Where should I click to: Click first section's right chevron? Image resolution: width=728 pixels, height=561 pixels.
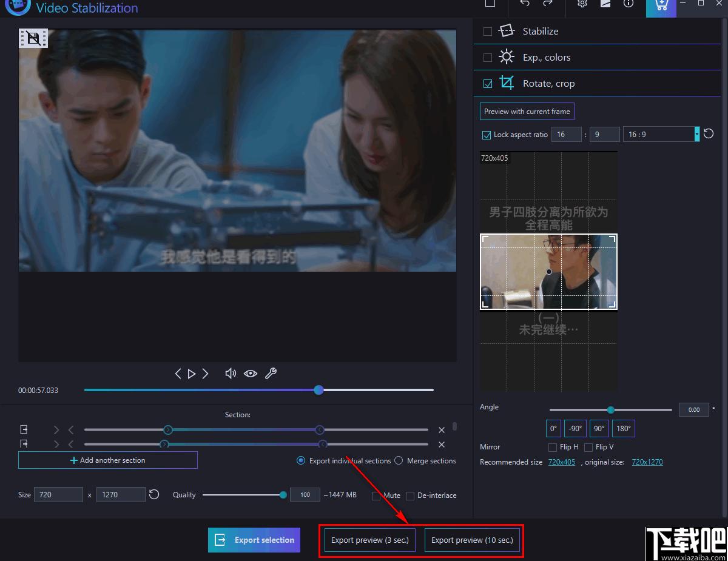[56, 430]
